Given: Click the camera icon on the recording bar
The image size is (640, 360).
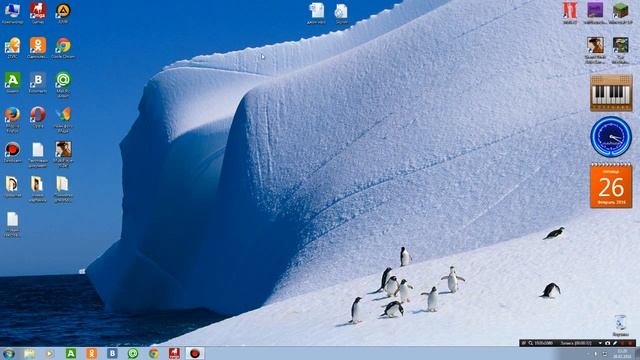Looking at the screenshot, I should 607,343.
